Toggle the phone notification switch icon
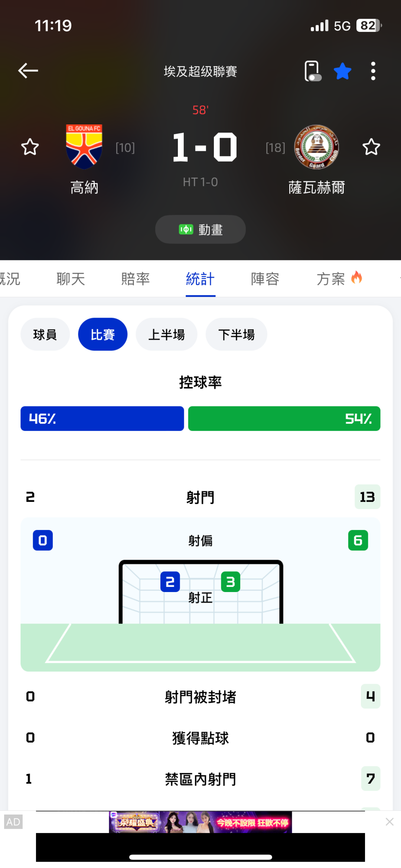Image resolution: width=401 pixels, height=868 pixels. [x=312, y=71]
